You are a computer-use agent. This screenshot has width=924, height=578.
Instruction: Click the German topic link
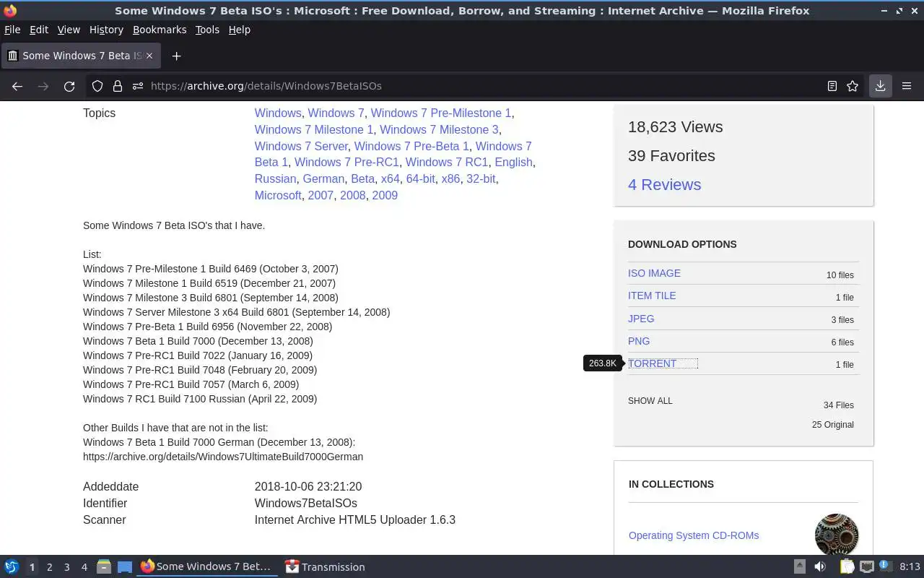pyautogui.click(x=323, y=178)
